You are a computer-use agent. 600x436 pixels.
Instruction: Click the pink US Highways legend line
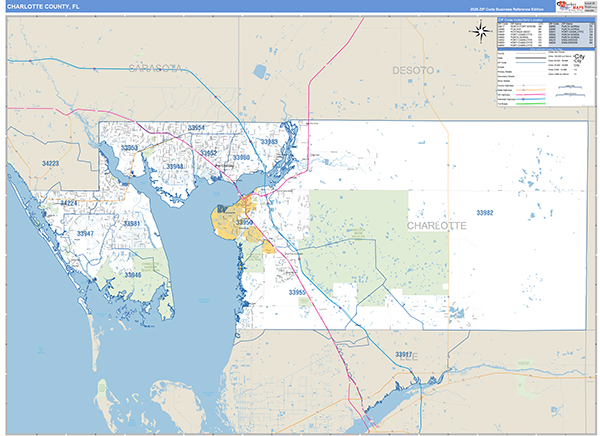pyautogui.click(x=531, y=95)
